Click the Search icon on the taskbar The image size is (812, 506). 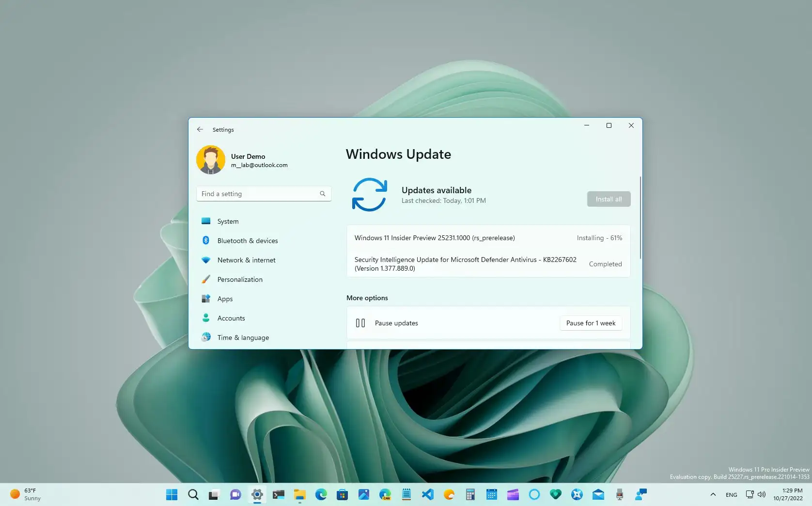coord(193,494)
